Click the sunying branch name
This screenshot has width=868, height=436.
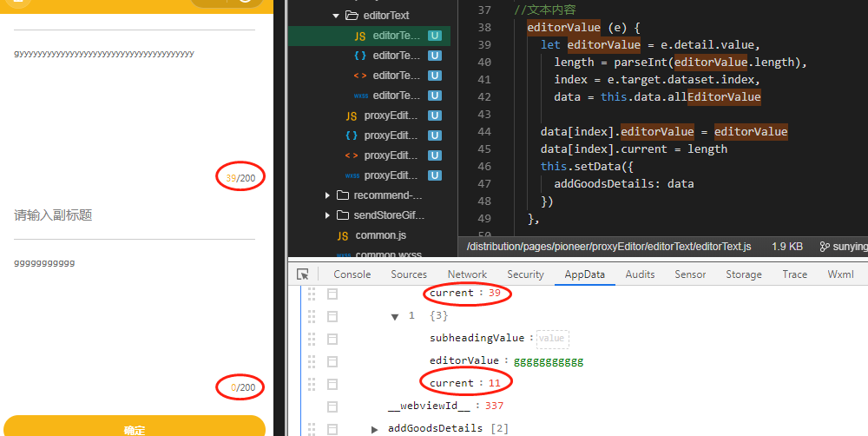click(850, 247)
